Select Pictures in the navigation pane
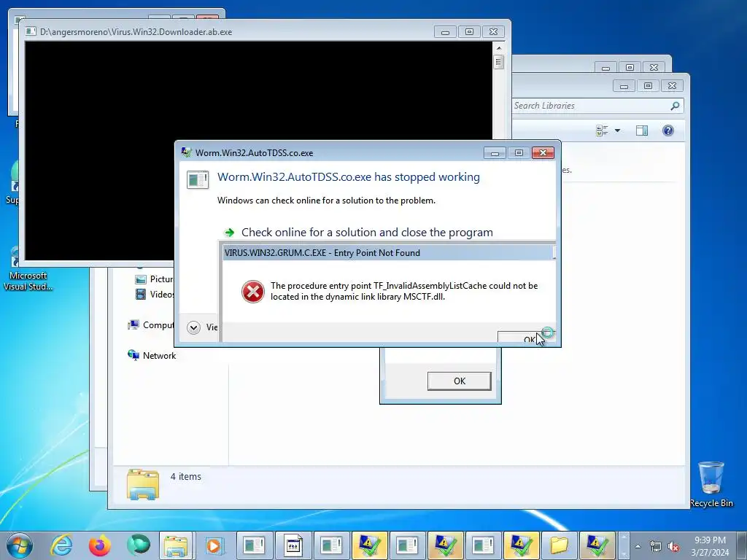The image size is (747, 560). tap(155, 279)
